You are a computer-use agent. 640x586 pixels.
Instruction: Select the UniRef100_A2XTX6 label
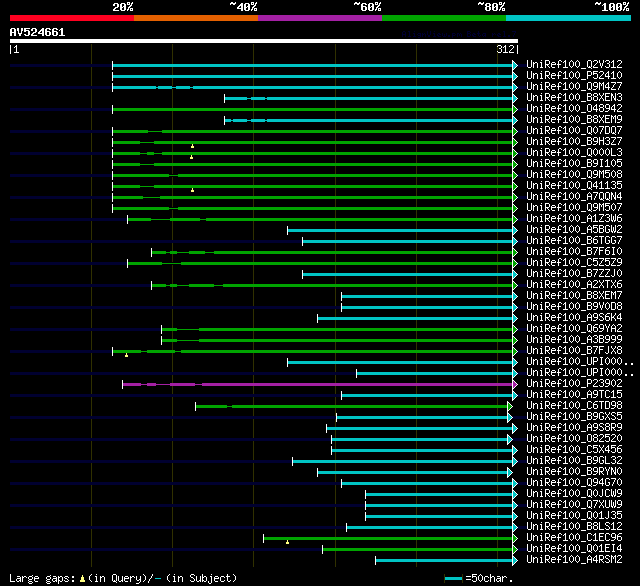click(574, 284)
